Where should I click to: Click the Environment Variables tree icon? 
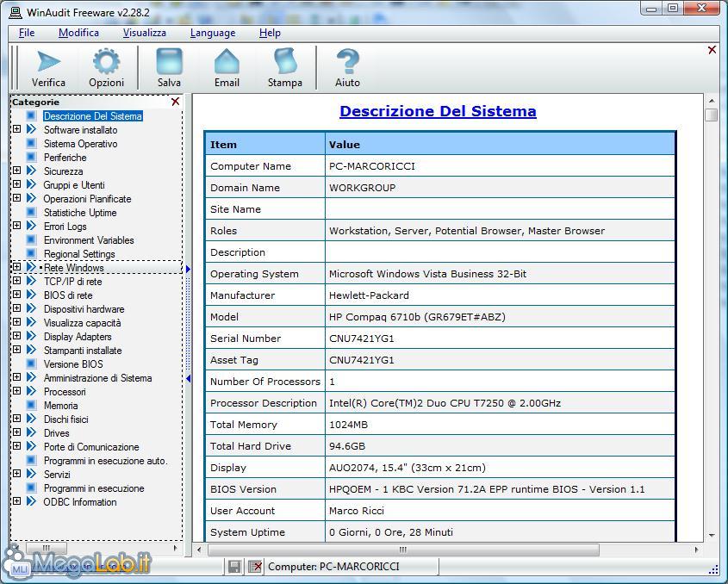(x=32, y=240)
